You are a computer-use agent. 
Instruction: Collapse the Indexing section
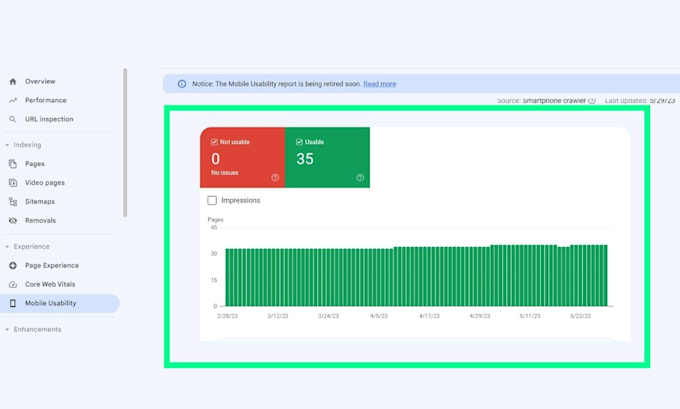click(7, 145)
